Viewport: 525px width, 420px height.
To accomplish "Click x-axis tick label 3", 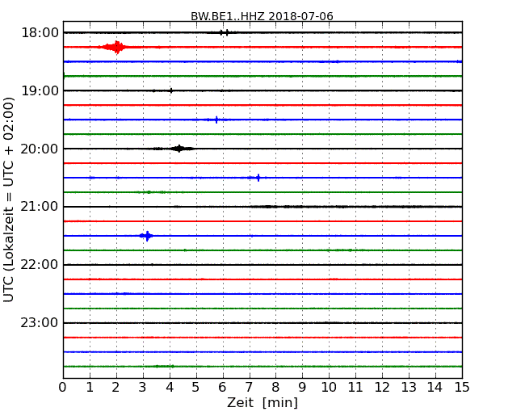I will (x=143, y=387).
